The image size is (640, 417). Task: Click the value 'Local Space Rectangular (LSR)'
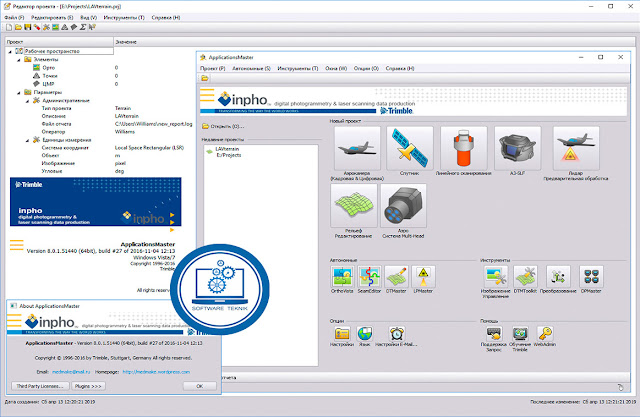(x=149, y=148)
